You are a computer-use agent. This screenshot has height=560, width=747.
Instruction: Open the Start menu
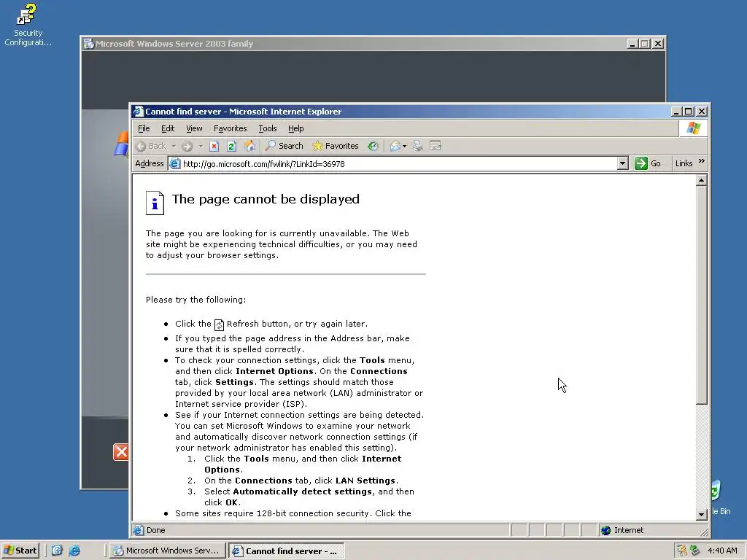coord(20,551)
